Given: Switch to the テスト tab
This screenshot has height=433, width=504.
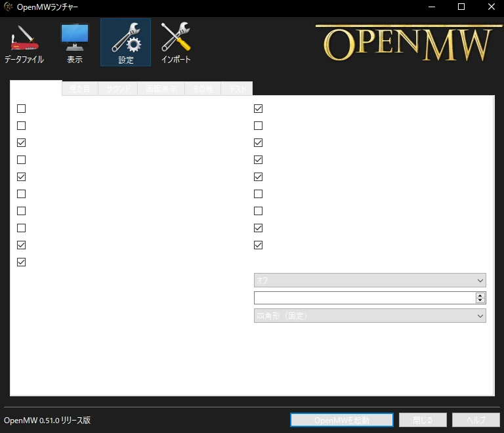Looking at the screenshot, I should point(237,89).
